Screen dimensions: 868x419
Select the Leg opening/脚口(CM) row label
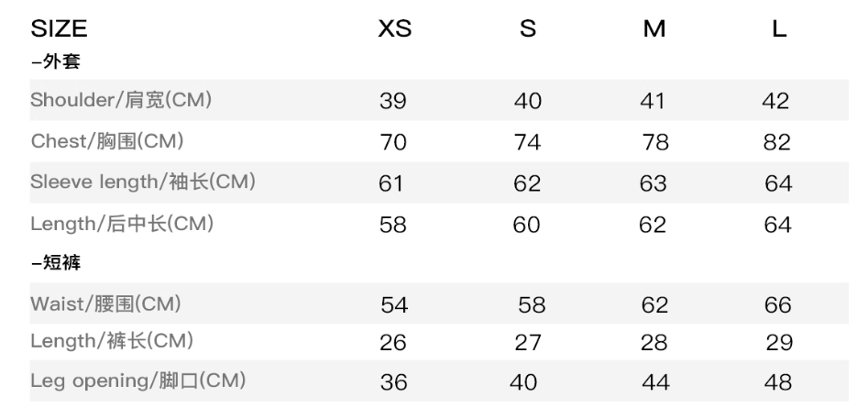(x=137, y=380)
